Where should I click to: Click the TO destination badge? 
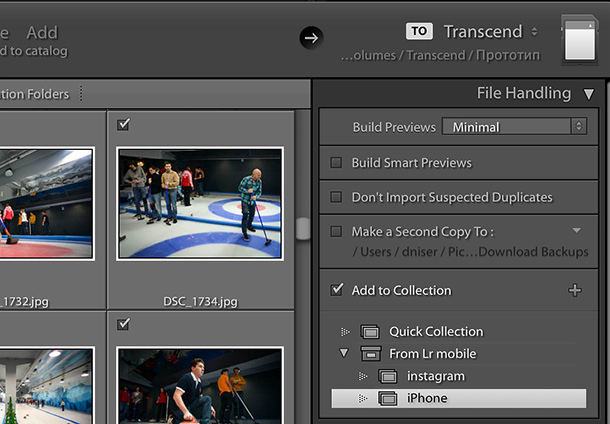click(419, 31)
